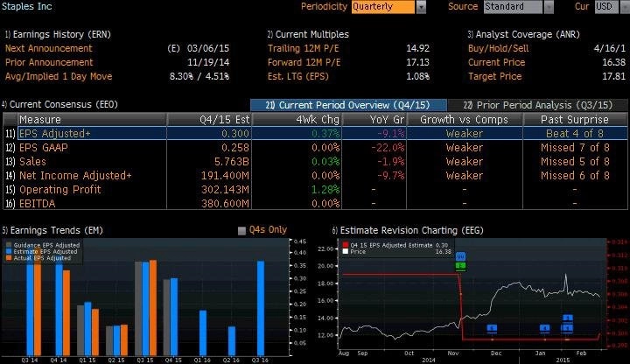
Task: Click Trailing 12M P/E value 14.92
Action: point(418,49)
